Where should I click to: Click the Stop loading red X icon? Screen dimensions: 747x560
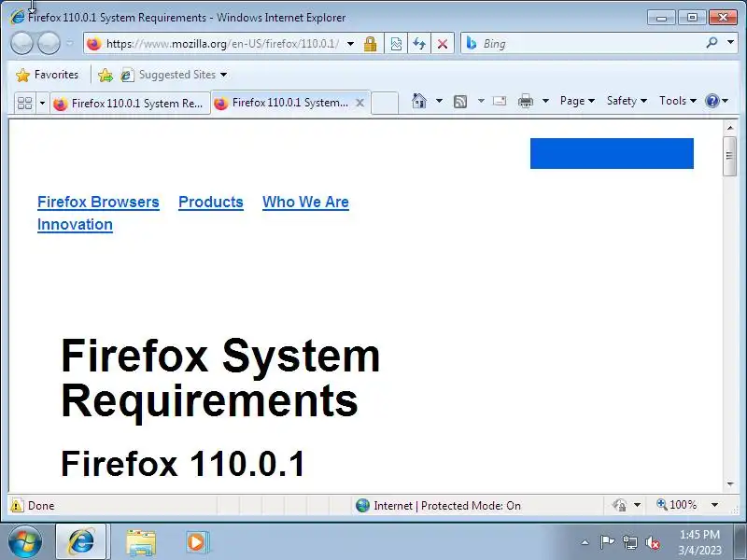pos(443,44)
